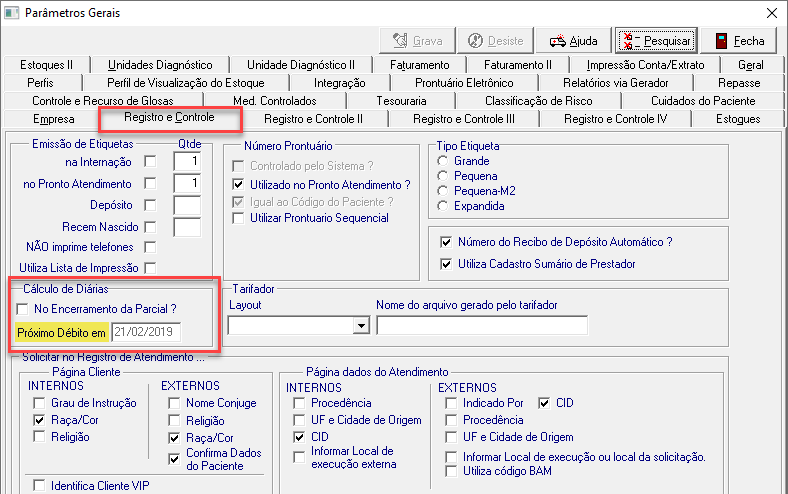788x494 pixels.
Task: Open the Faturamento II tab
Action: [518, 65]
